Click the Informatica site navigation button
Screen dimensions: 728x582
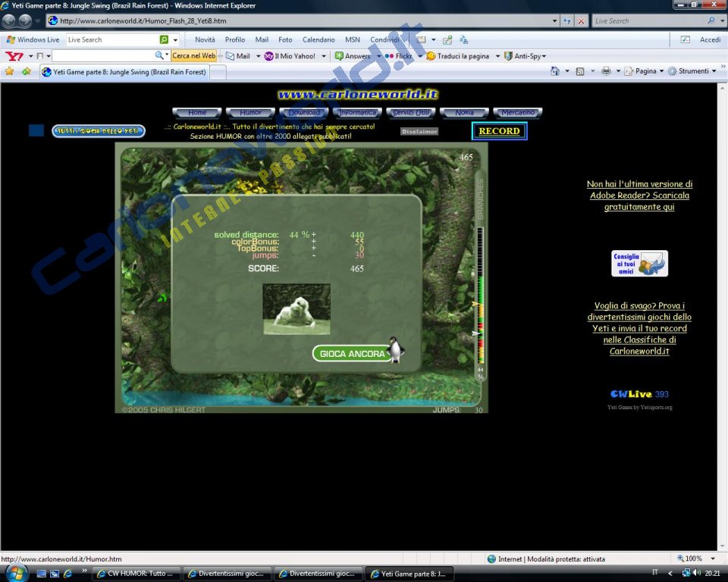[357, 113]
